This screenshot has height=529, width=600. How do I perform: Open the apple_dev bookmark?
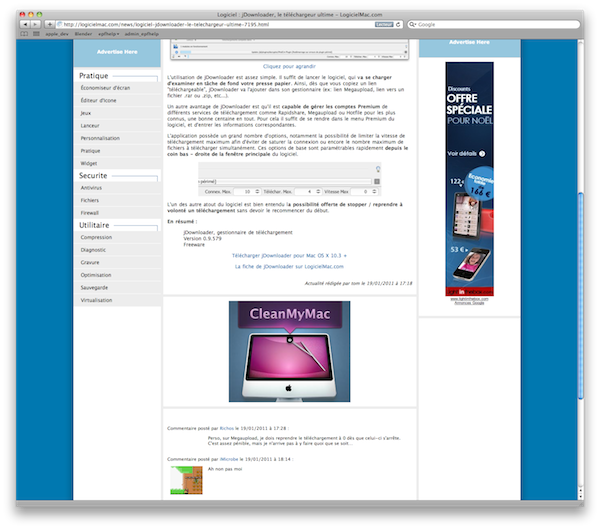[57, 34]
